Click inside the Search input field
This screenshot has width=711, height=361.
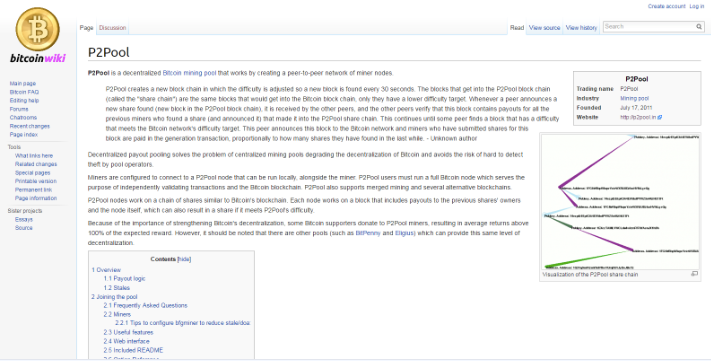[649, 27]
